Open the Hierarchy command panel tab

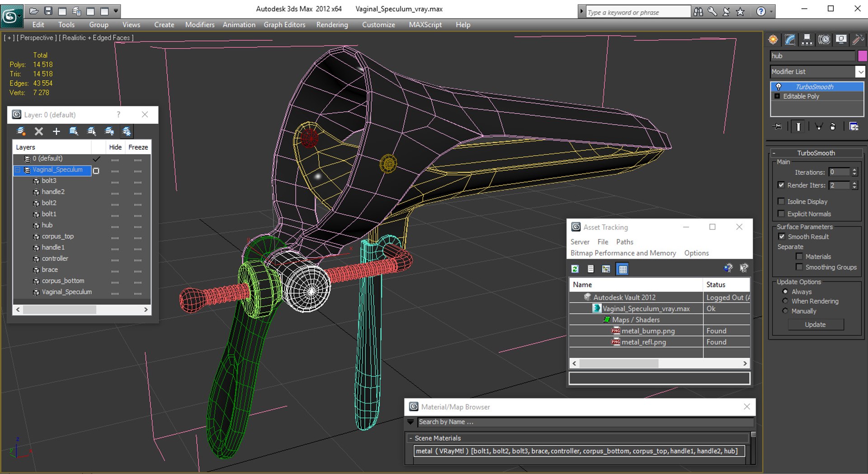click(807, 40)
